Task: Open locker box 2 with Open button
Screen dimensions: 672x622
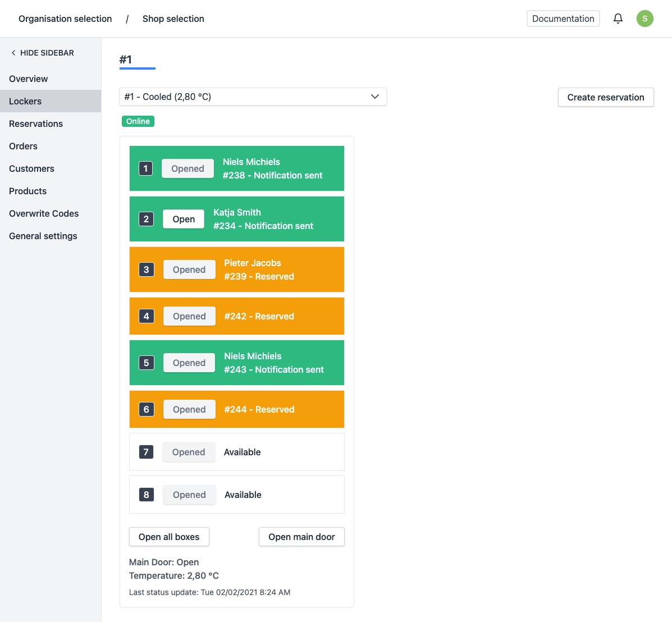Action: click(184, 219)
